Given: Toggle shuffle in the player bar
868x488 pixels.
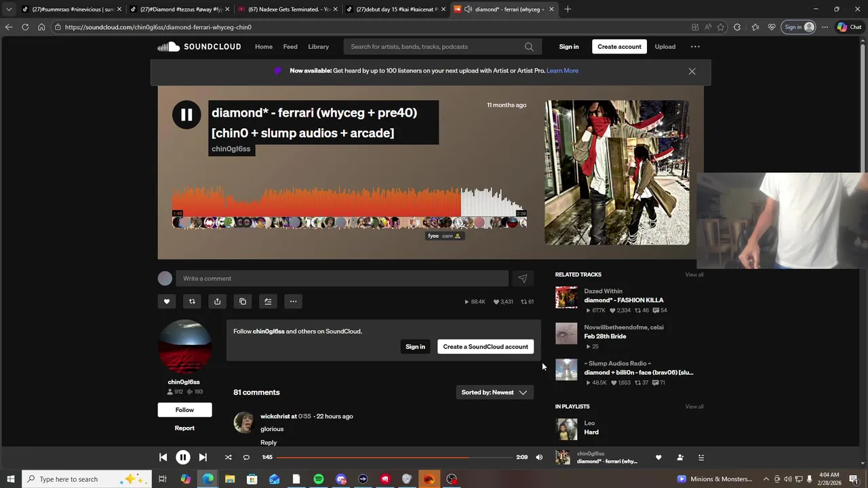Looking at the screenshot, I should coord(228,457).
